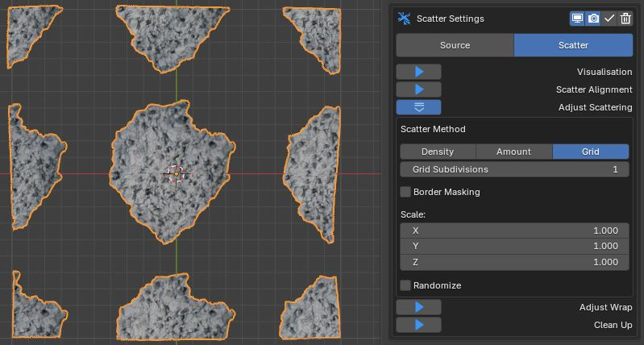This screenshot has width=644, height=345.
Task: Click the 3D cursor at the origin
Action: [176, 174]
